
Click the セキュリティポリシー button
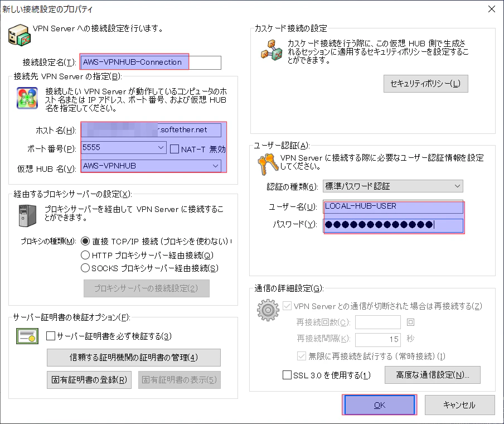(425, 84)
